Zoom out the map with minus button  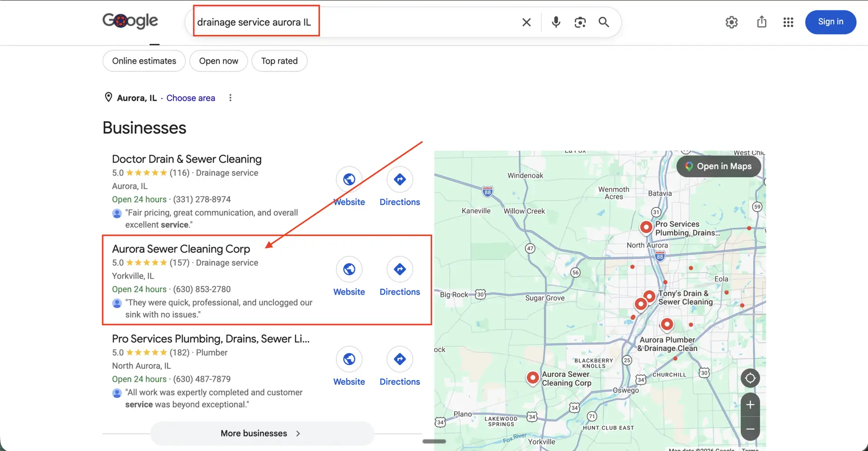point(750,429)
